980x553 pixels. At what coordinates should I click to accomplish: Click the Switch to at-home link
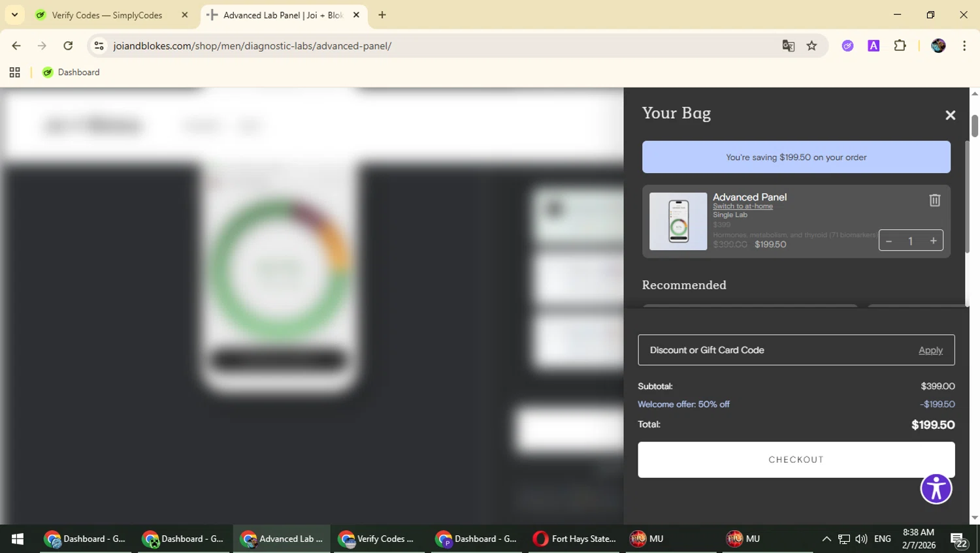click(742, 206)
